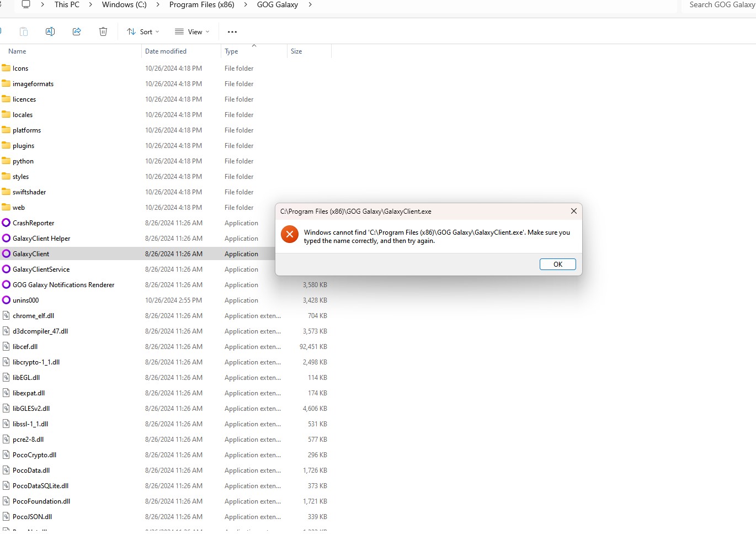
Task: Select d3dcompiler_47.dll file name
Action: [40, 331]
